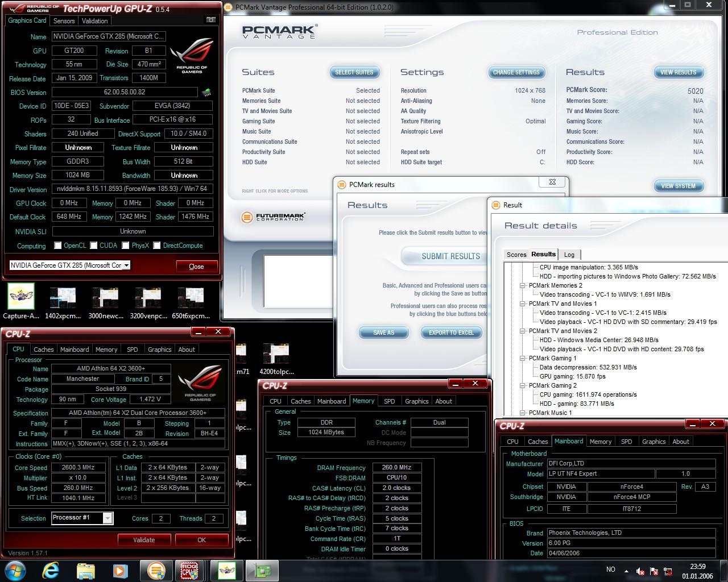The image size is (728, 582).
Task: Click the Validate button in CPU-Z
Action: coord(144,540)
